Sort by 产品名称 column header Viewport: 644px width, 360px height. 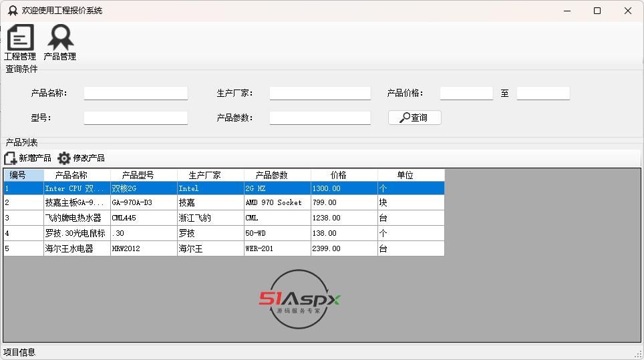[x=77, y=175]
